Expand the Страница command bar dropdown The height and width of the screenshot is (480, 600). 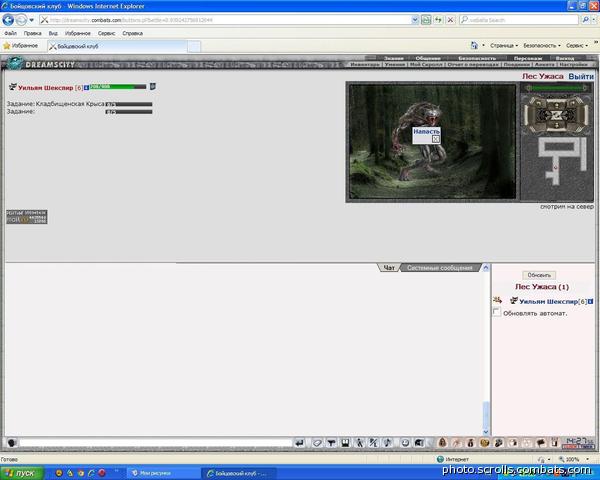(x=504, y=46)
